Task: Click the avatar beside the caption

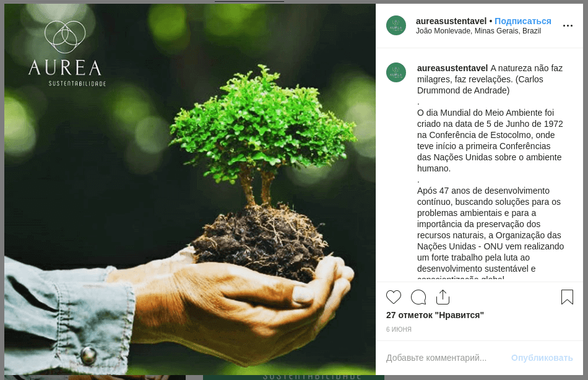Action: [396, 72]
